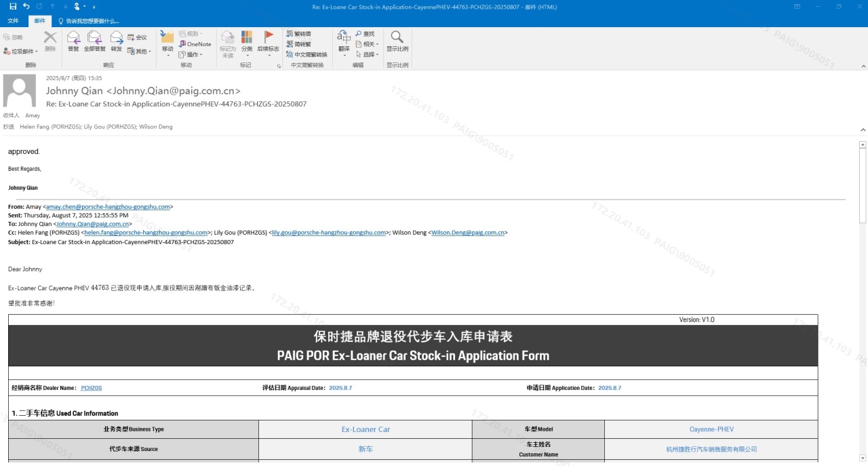The width and height of the screenshot is (868, 466).
Task: Click the message body scroll down arrow
Action: click(x=863, y=458)
